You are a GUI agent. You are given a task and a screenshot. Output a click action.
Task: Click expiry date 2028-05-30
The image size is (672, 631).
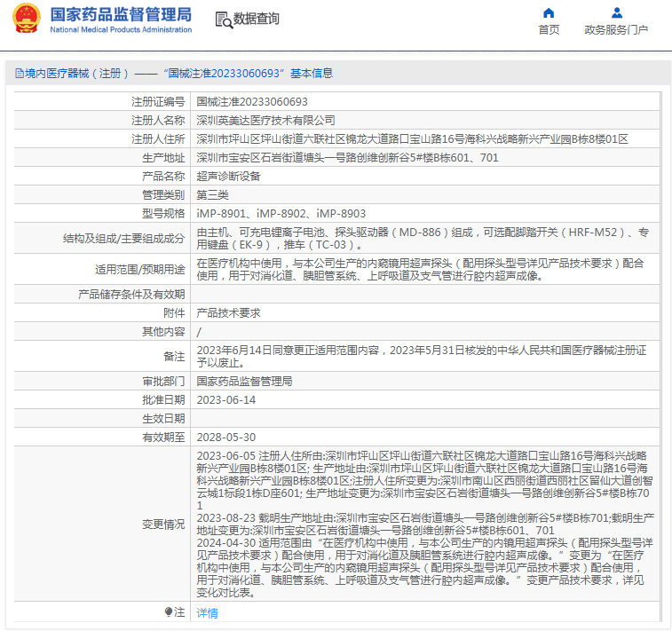coord(225,437)
